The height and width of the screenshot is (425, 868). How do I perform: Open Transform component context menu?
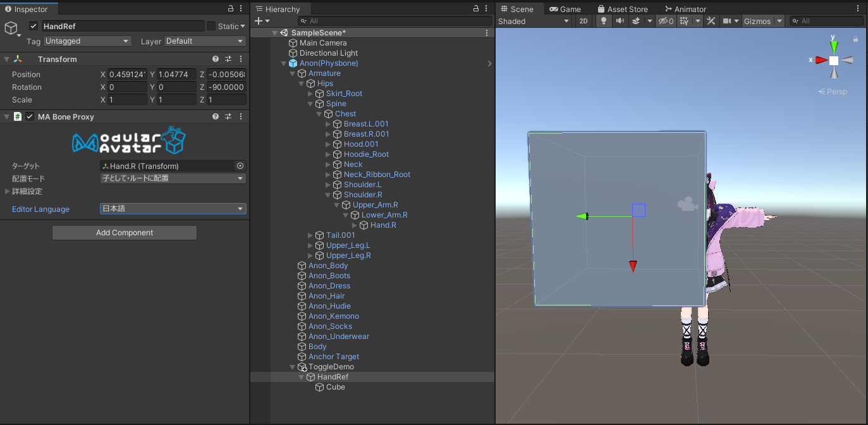coord(241,59)
